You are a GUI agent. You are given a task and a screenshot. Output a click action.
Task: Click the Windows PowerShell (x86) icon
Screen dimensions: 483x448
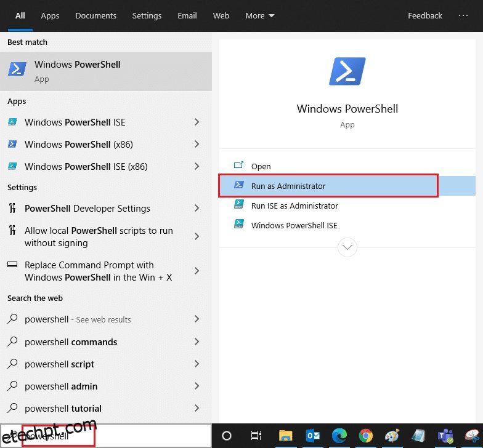pyautogui.click(x=12, y=144)
